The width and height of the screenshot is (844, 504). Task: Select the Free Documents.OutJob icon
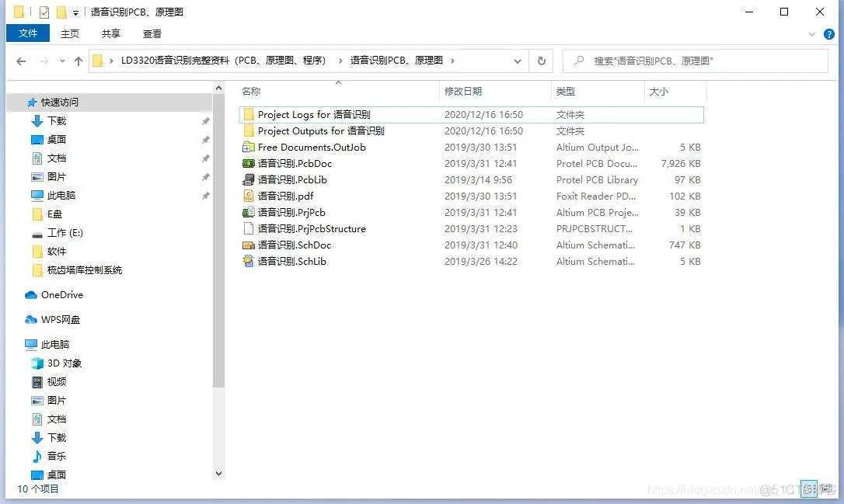point(248,148)
